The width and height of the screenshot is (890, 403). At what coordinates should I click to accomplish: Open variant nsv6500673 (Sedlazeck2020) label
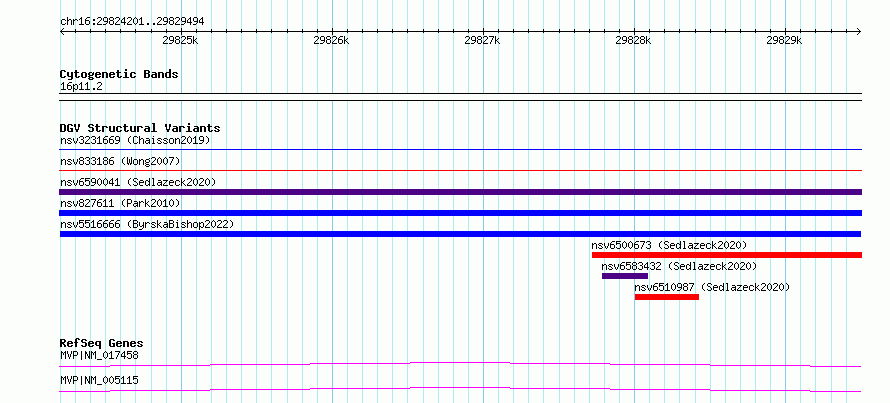pos(669,245)
